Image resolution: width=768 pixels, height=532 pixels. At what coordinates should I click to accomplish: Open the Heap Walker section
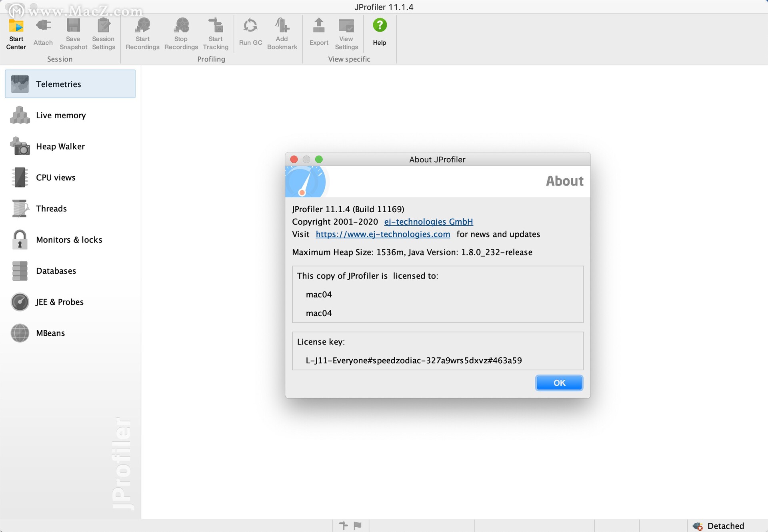pyautogui.click(x=70, y=146)
